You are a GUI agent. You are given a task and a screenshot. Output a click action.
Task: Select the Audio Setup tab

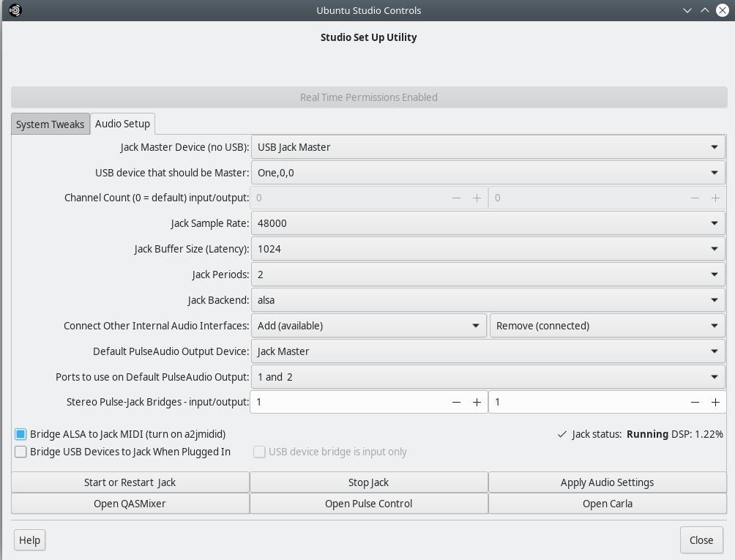122,124
